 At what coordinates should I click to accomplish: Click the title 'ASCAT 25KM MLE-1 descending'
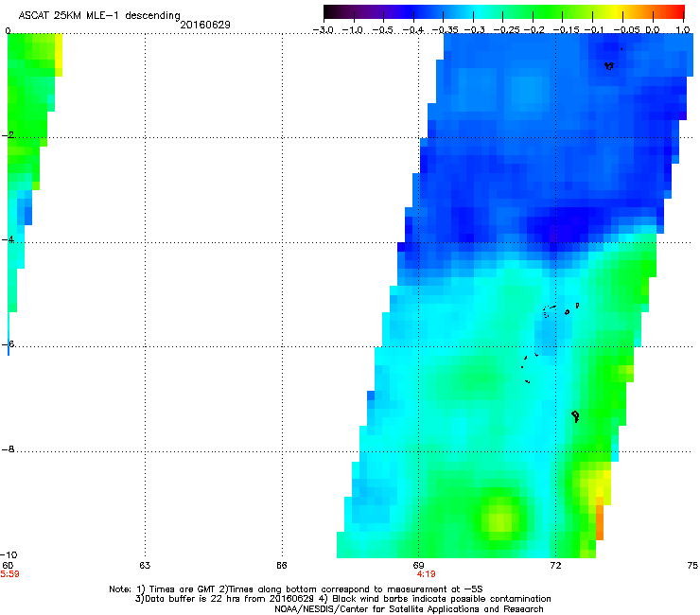pyautogui.click(x=99, y=16)
